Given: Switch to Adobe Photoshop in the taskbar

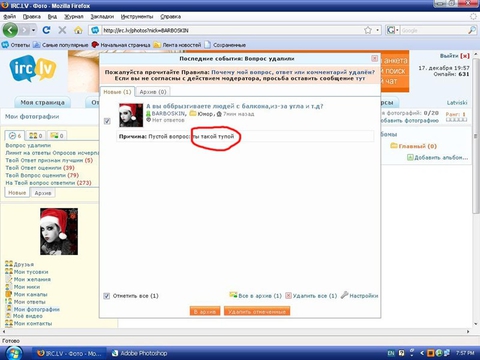Looking at the screenshot, I should click(139, 353).
